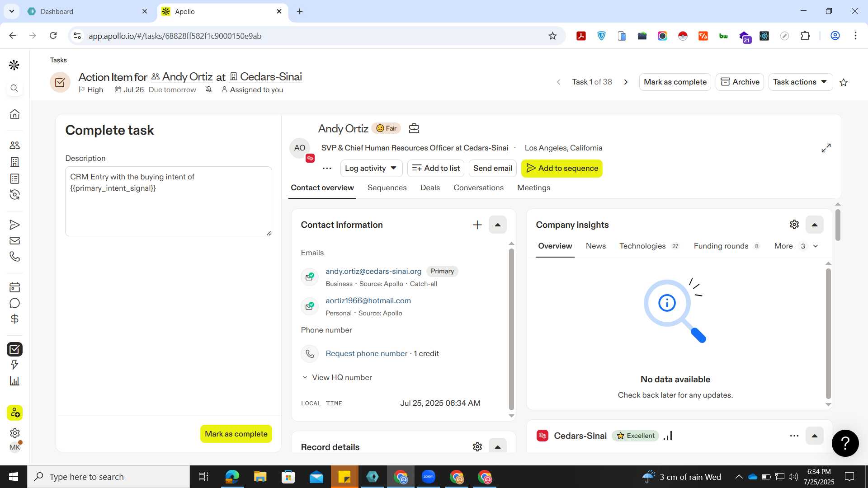The width and height of the screenshot is (868, 488).
Task: Expand contact panel to full view
Action: pyautogui.click(x=826, y=148)
